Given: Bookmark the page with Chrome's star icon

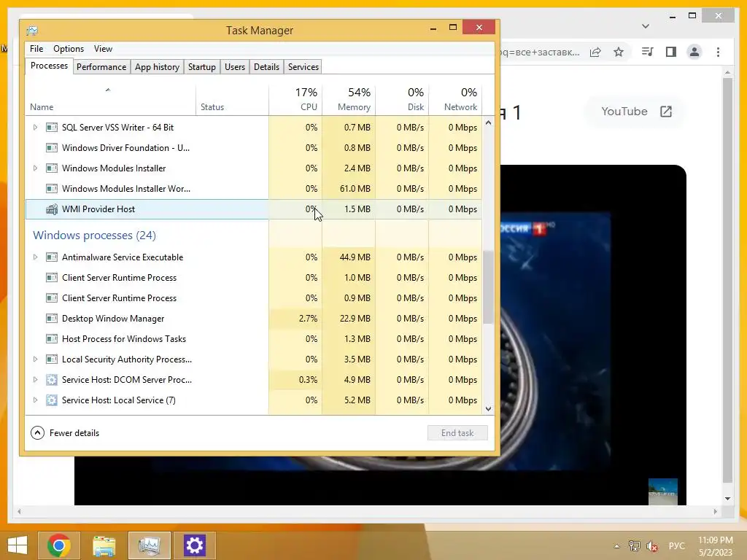Looking at the screenshot, I should 619,52.
